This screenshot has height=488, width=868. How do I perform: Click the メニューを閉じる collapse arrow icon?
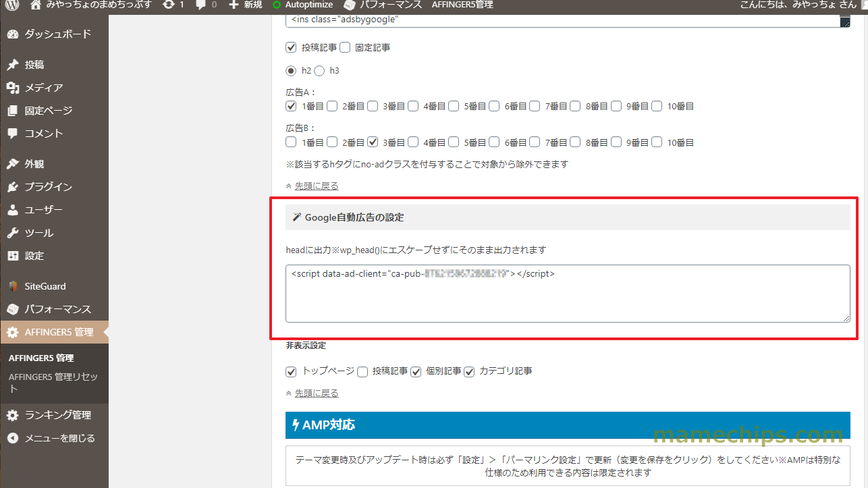point(12,438)
